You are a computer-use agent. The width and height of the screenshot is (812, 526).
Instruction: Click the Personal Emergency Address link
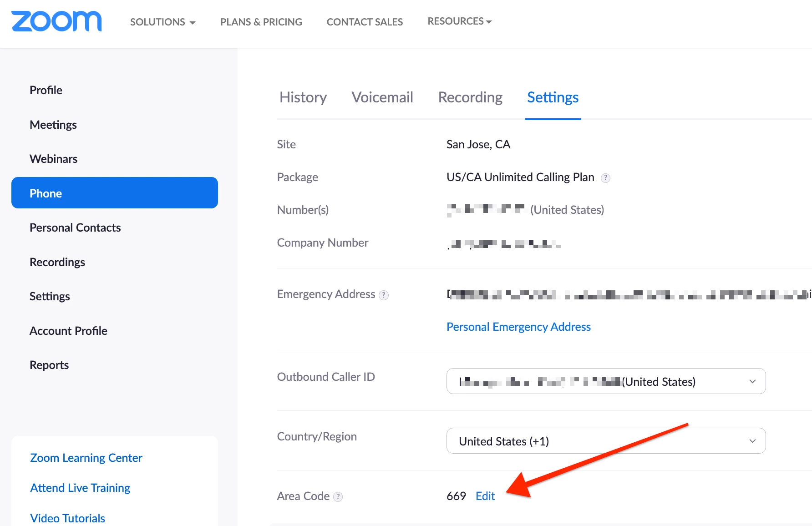point(518,327)
